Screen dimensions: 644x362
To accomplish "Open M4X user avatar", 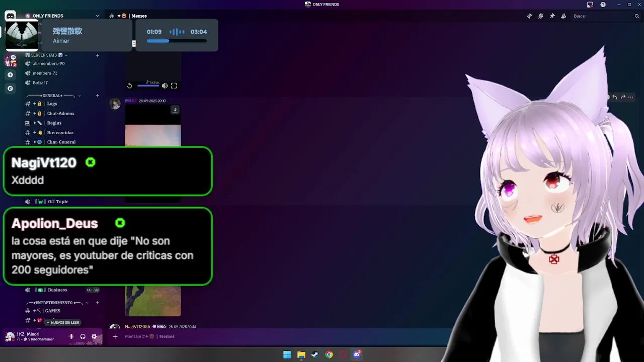I will tap(115, 104).
